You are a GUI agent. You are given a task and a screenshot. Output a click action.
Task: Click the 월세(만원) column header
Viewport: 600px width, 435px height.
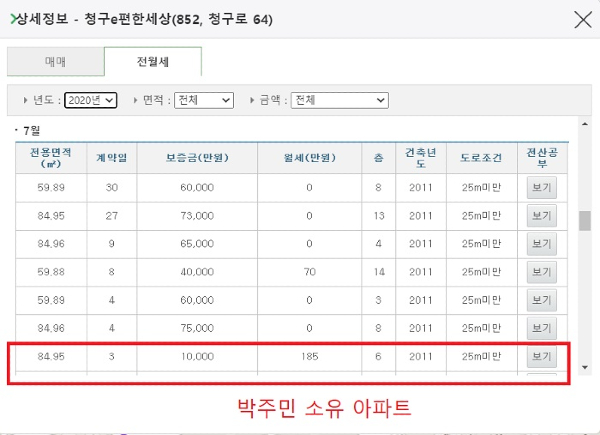pos(309,158)
